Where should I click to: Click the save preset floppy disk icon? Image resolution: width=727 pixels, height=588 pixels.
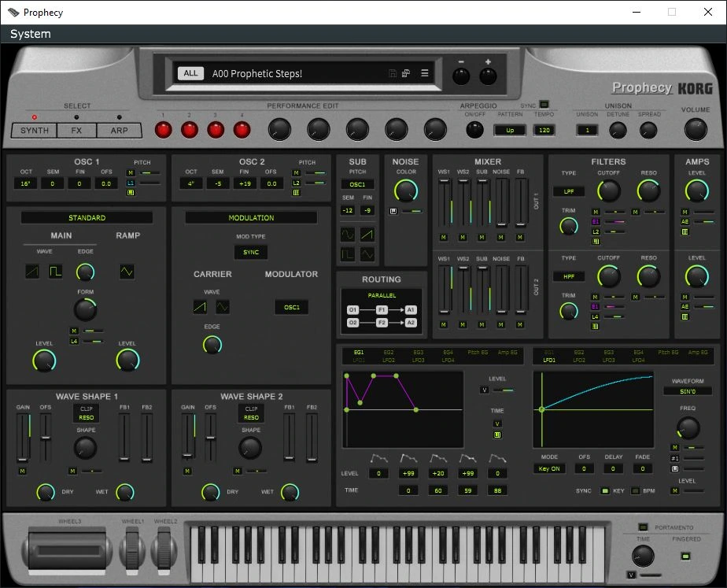click(x=393, y=73)
